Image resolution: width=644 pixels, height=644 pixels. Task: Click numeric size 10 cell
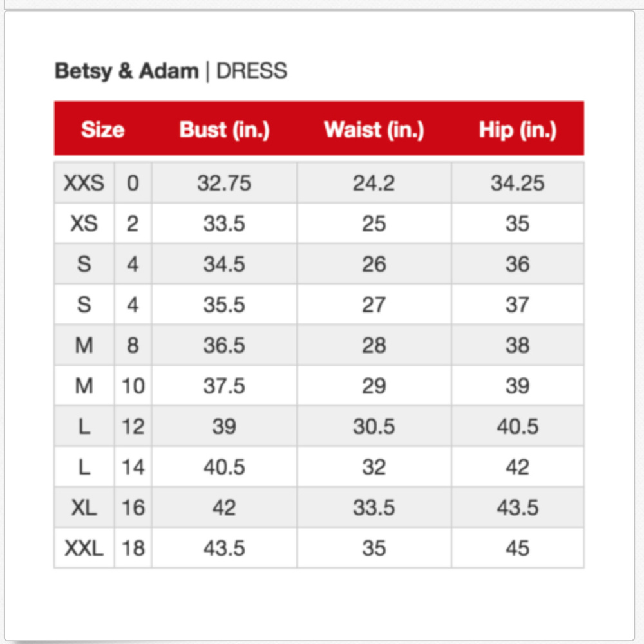133,386
